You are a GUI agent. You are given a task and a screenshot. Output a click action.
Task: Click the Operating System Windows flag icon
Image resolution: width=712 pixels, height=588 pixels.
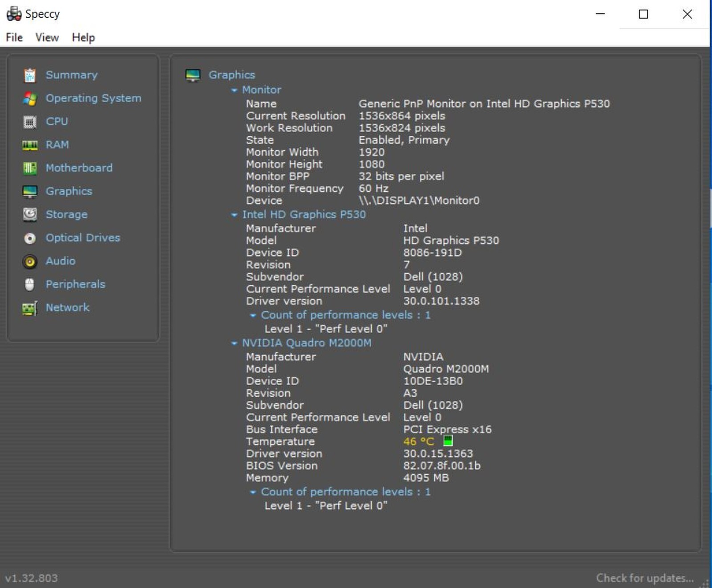(x=30, y=99)
